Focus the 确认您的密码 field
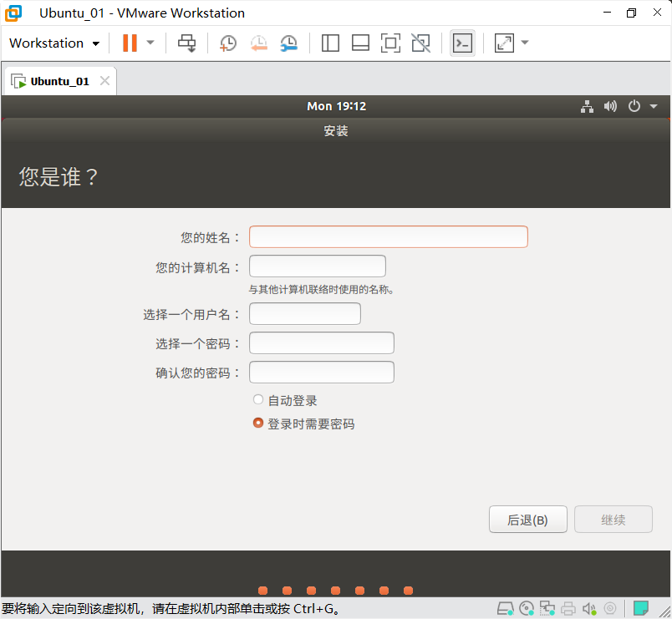Image resolution: width=672 pixels, height=619 pixels. [322, 372]
